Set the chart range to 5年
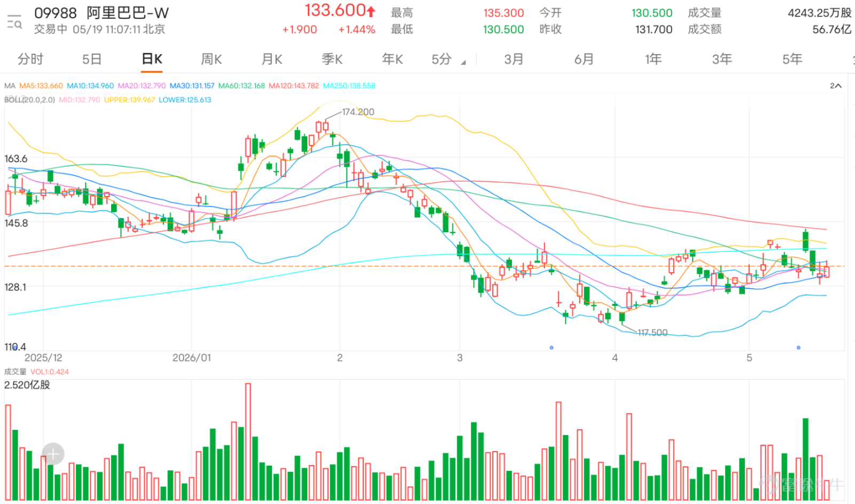855x504 pixels. [792, 59]
